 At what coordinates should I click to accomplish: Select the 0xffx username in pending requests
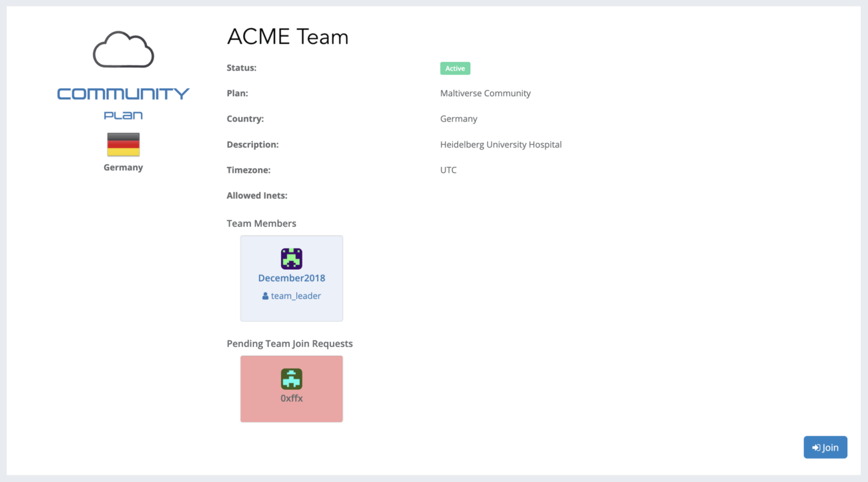(x=292, y=398)
